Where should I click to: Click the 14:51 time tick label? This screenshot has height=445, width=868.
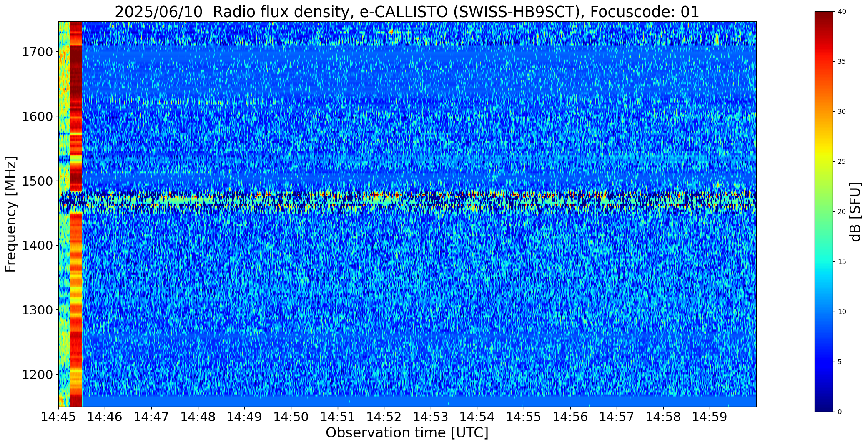[338, 417]
